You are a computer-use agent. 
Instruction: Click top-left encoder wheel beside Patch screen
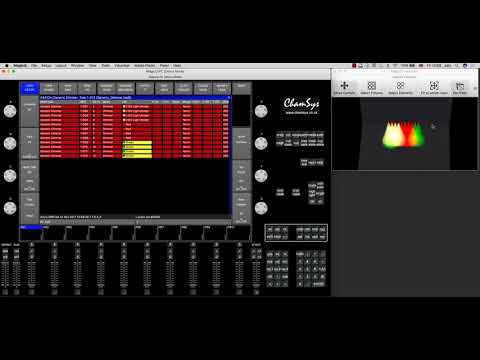[x=10, y=111]
